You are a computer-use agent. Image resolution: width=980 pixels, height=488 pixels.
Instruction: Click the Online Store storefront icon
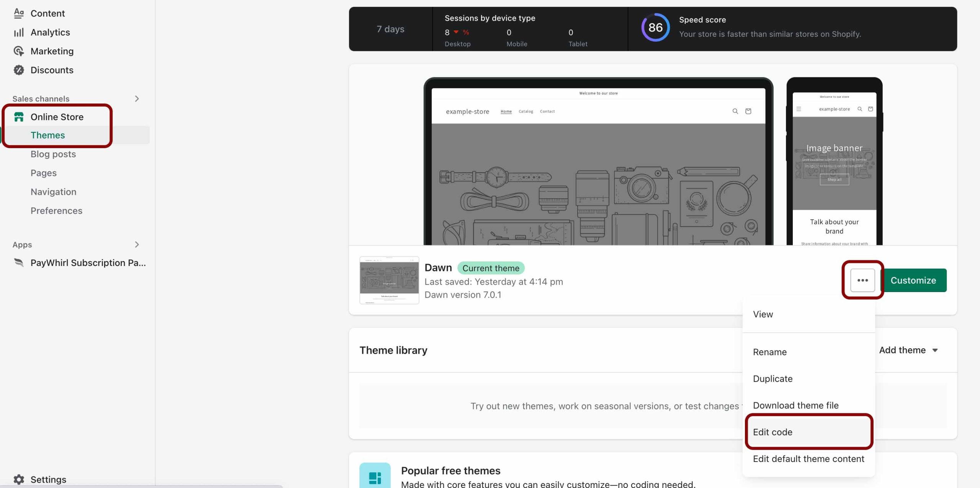tap(19, 117)
